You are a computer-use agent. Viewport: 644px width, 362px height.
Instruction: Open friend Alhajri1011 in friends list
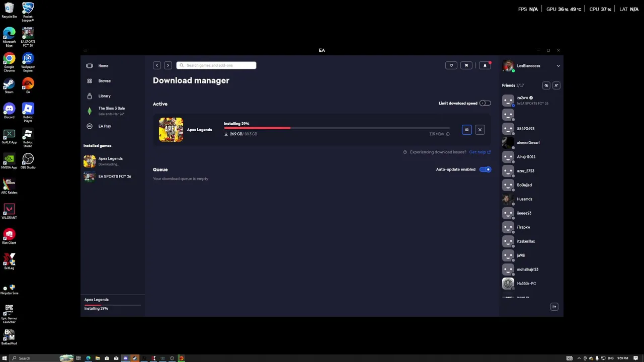(531, 157)
